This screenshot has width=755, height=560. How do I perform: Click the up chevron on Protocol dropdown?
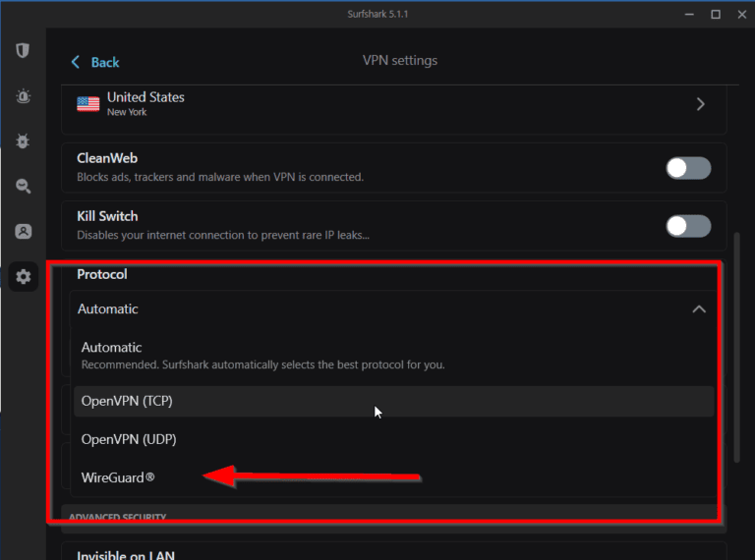tap(699, 308)
